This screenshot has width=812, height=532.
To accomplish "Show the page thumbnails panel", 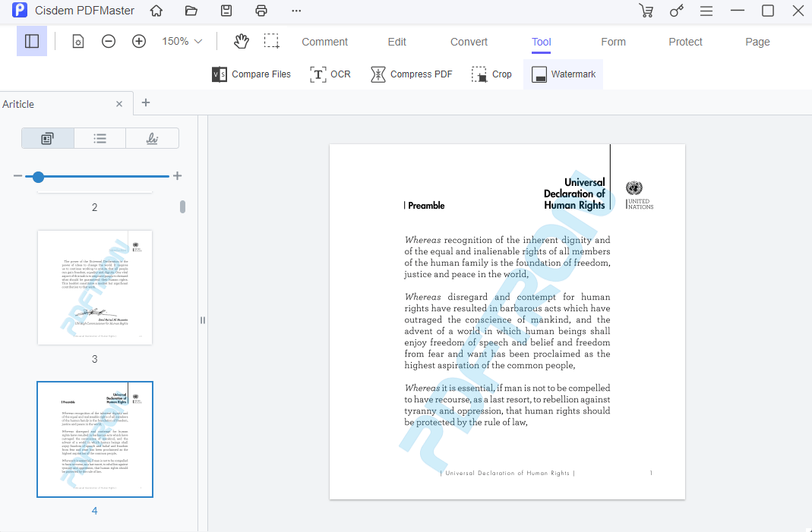I will 48,138.
